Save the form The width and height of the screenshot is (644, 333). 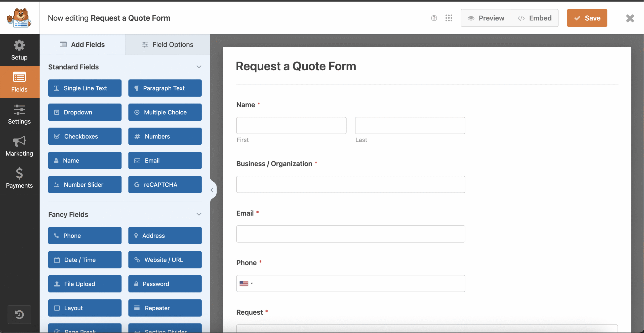click(587, 18)
